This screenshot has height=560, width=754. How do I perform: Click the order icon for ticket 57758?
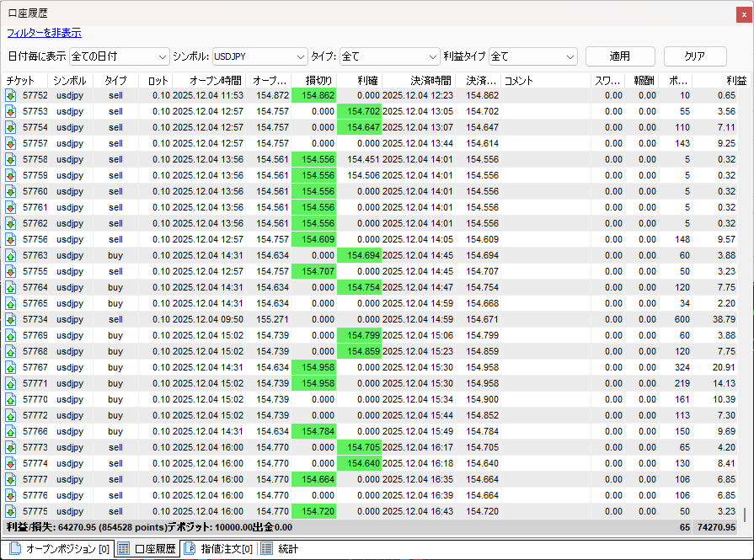(x=11, y=160)
